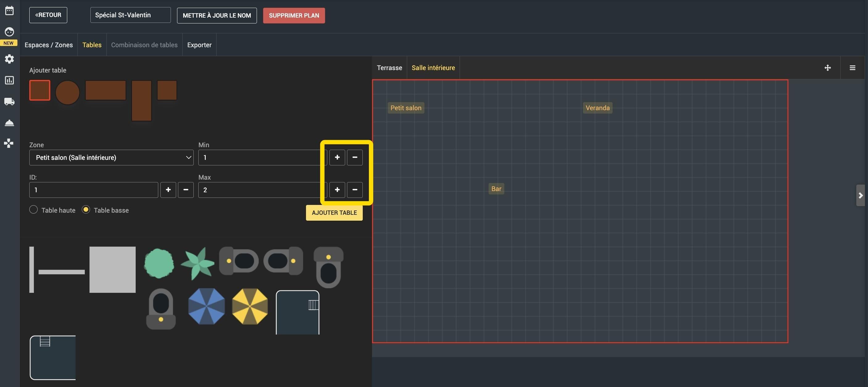The width and height of the screenshot is (868, 387).
Task: Switch to the Terrasse floor tab
Action: pos(389,68)
